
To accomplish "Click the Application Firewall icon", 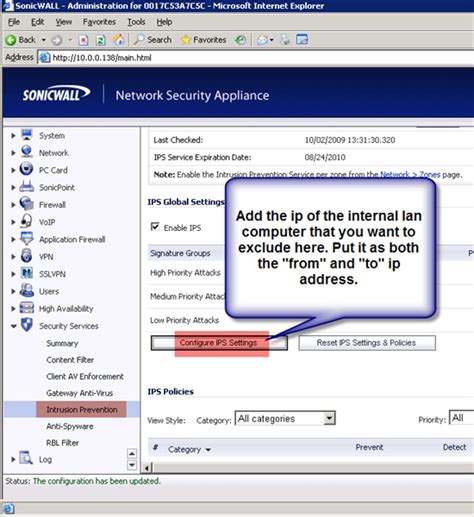I will tap(26, 239).
